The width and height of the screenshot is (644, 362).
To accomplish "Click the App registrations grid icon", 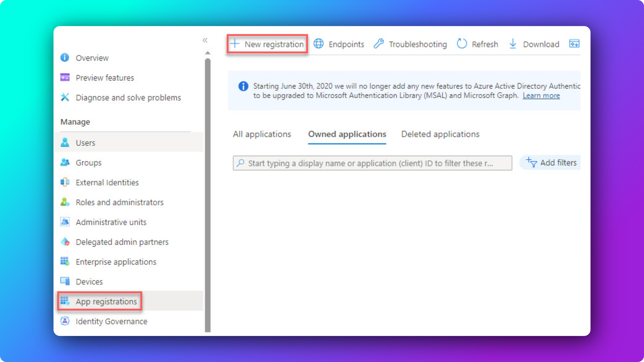I will point(65,301).
